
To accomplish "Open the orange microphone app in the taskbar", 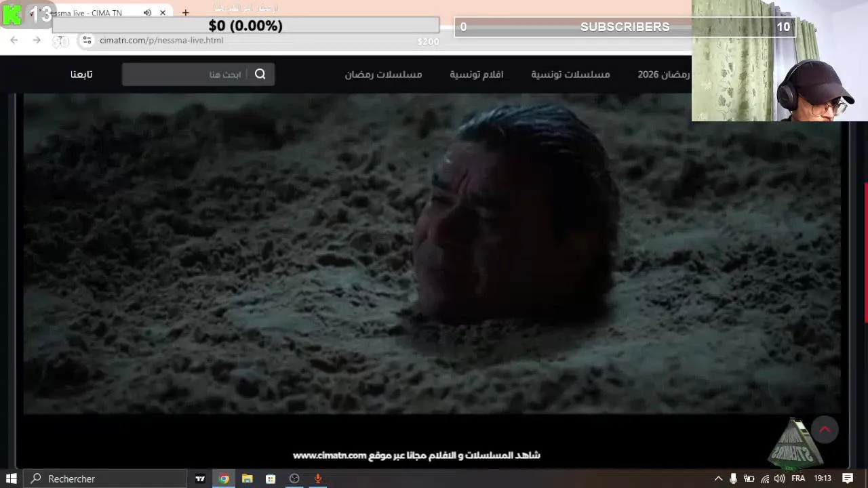I will coord(317,479).
